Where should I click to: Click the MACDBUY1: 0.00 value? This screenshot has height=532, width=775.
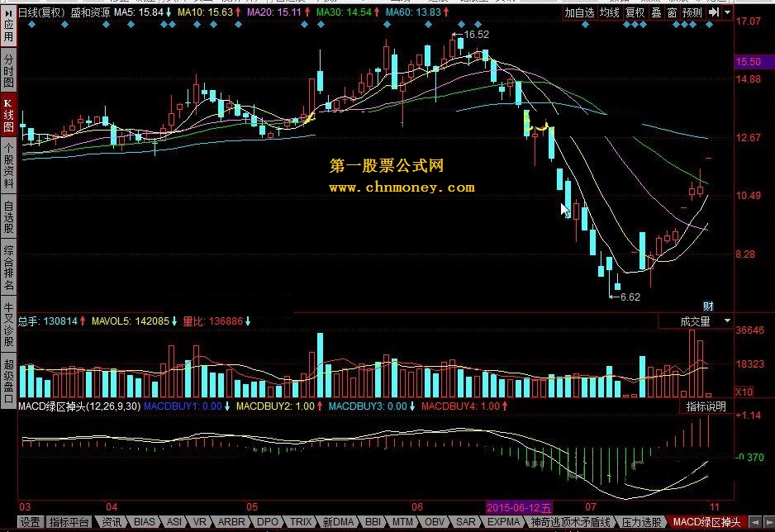click(x=183, y=406)
